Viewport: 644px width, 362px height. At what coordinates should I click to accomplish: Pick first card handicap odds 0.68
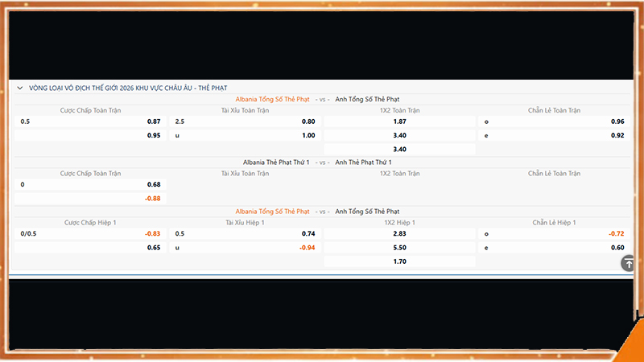tap(154, 184)
